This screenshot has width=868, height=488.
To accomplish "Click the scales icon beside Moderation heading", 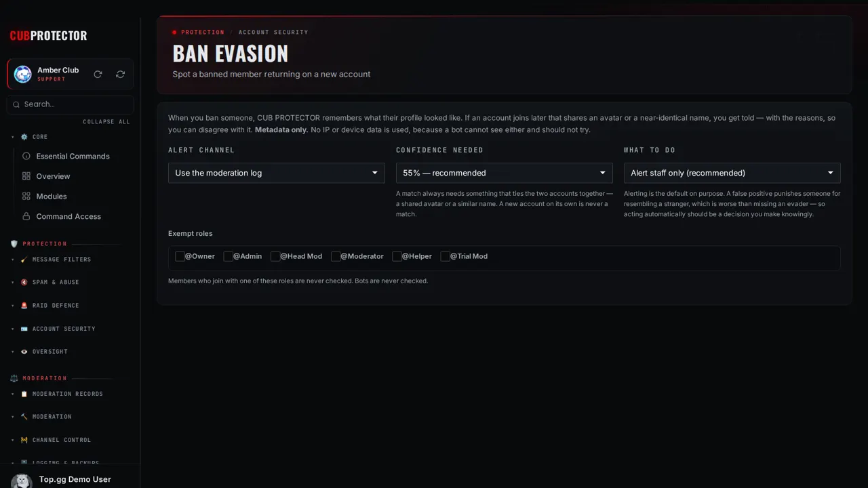I will pyautogui.click(x=14, y=378).
